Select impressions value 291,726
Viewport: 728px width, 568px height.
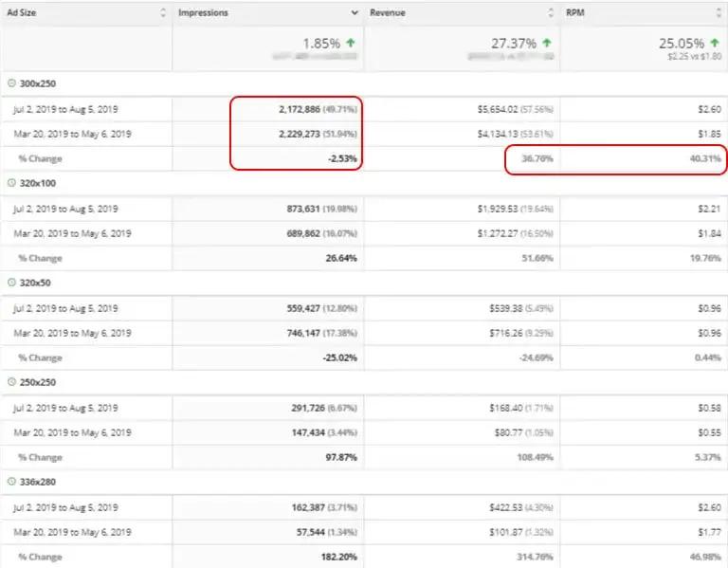tap(308, 408)
